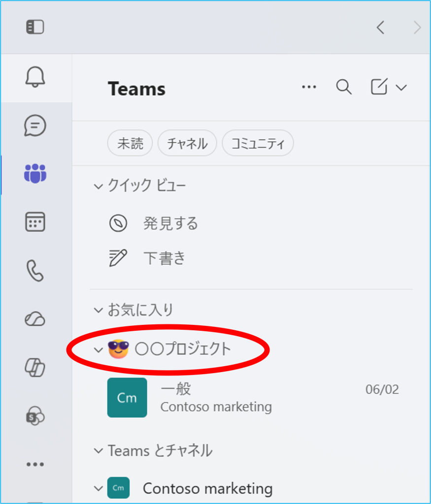Click the search magnifier next to Teams
Image resolution: width=431 pixels, height=504 pixels.
tap(343, 87)
